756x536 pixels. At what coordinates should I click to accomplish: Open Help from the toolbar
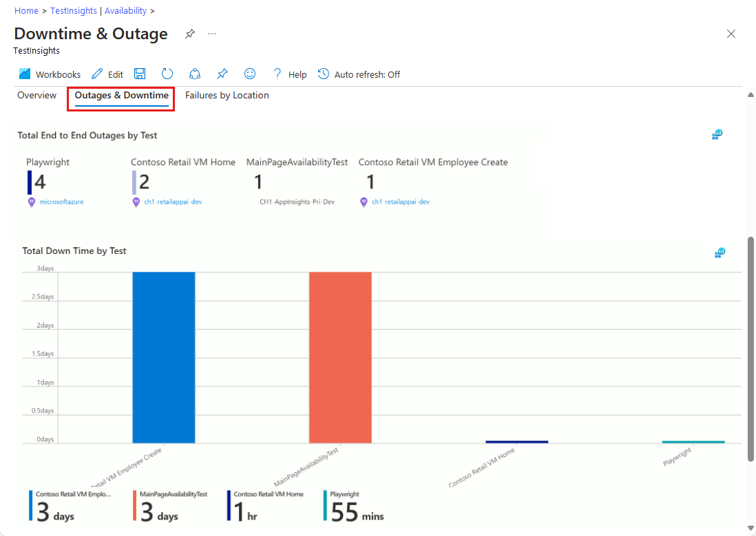(x=289, y=74)
